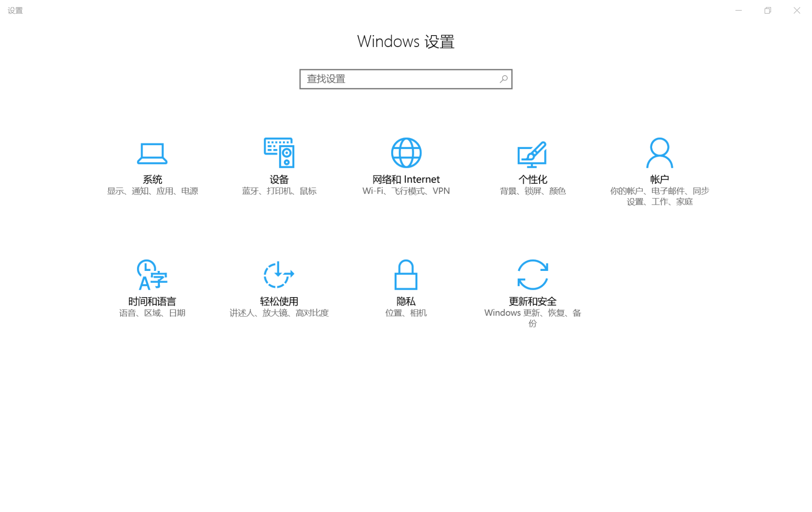The height and width of the screenshot is (512, 812).
Task: Click the 网络和 Internet label
Action: point(406,179)
